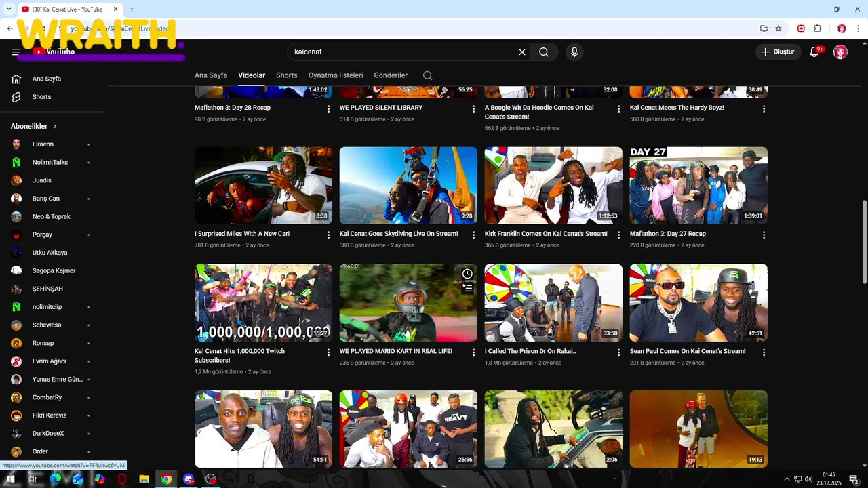This screenshot has height=488, width=868.
Task: Bookmark this page with star icon
Action: coord(778,28)
